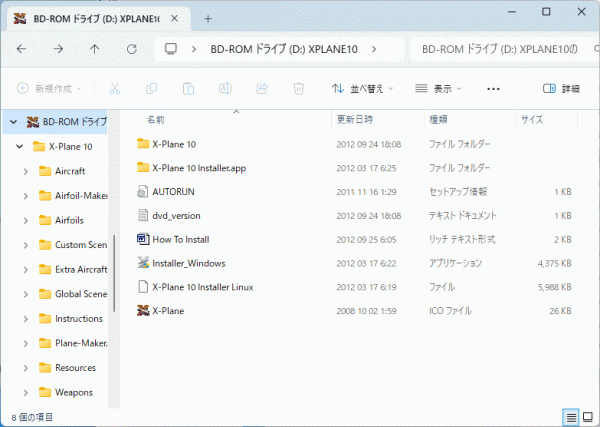Select the dvd_version text document icon
Image resolution: width=600 pixels, height=427 pixels.
(x=143, y=215)
